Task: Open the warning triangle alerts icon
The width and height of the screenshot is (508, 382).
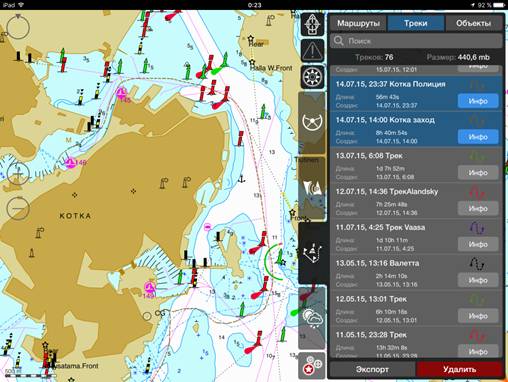Action: [x=312, y=51]
